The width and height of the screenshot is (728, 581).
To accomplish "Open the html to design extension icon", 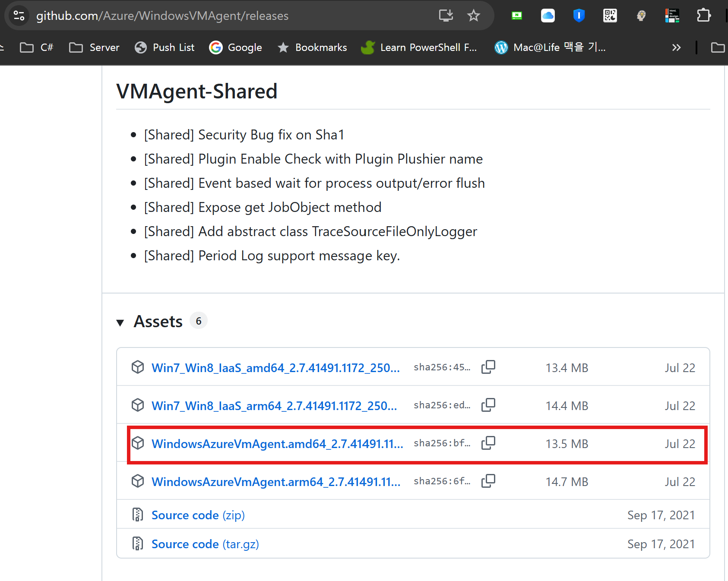I will 672,16.
